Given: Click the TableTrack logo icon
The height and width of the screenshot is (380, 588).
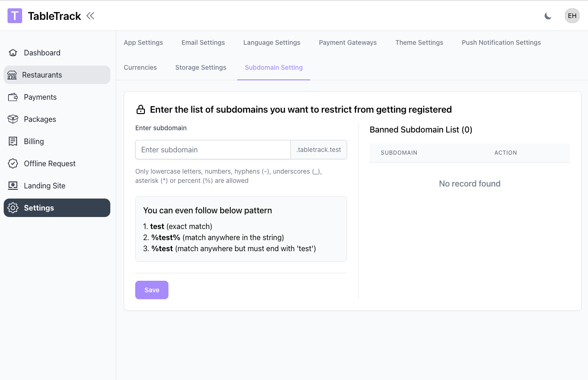Looking at the screenshot, I should (x=15, y=16).
